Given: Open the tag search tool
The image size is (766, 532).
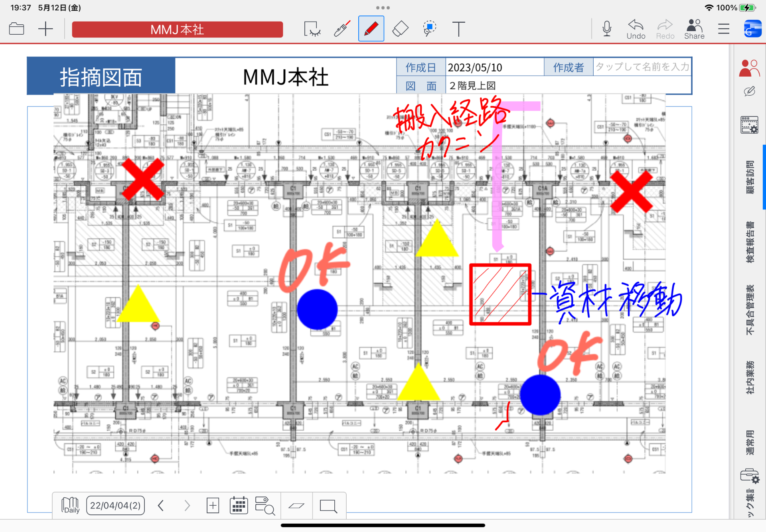Looking at the screenshot, I should (265, 505).
